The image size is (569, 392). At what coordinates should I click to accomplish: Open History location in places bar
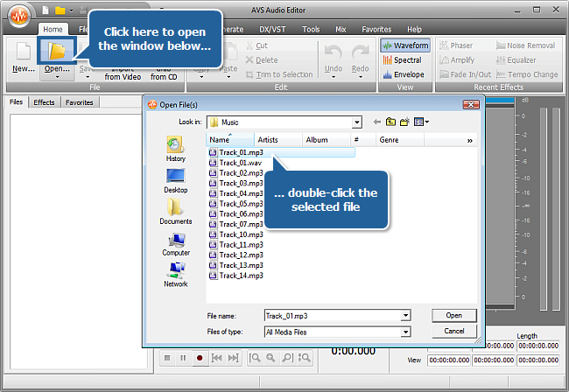tap(176, 149)
